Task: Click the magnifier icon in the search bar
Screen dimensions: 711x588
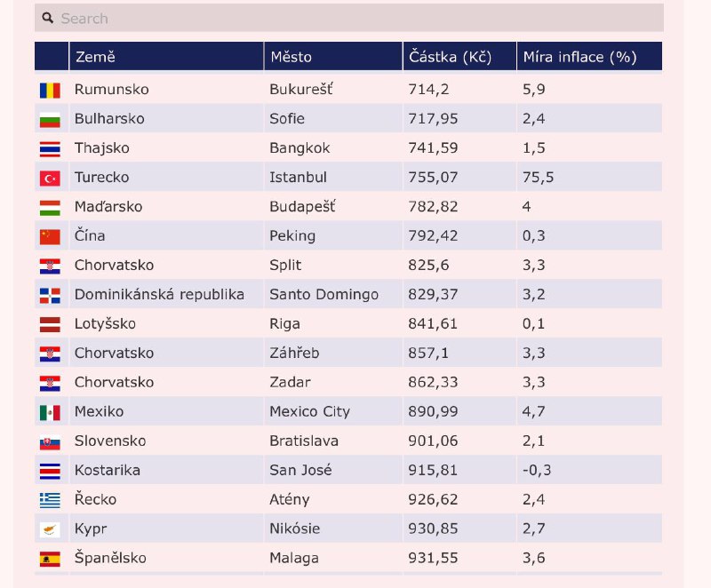Action: 48,19
